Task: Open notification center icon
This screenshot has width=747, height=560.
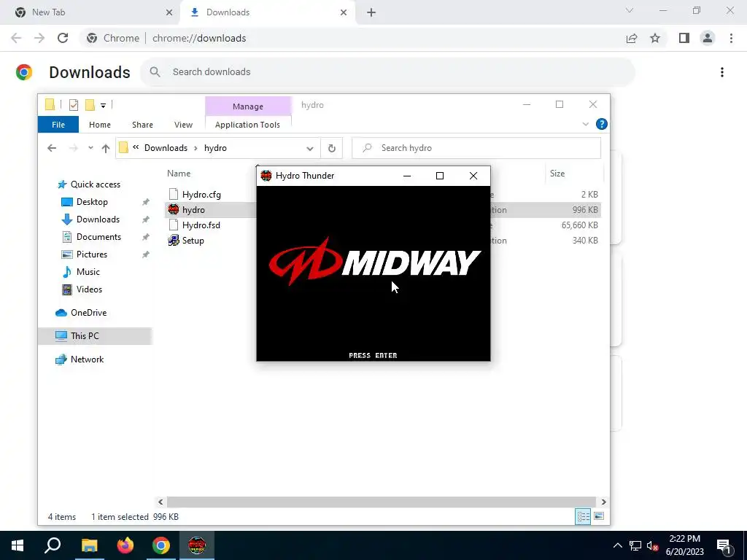Action: (724, 545)
